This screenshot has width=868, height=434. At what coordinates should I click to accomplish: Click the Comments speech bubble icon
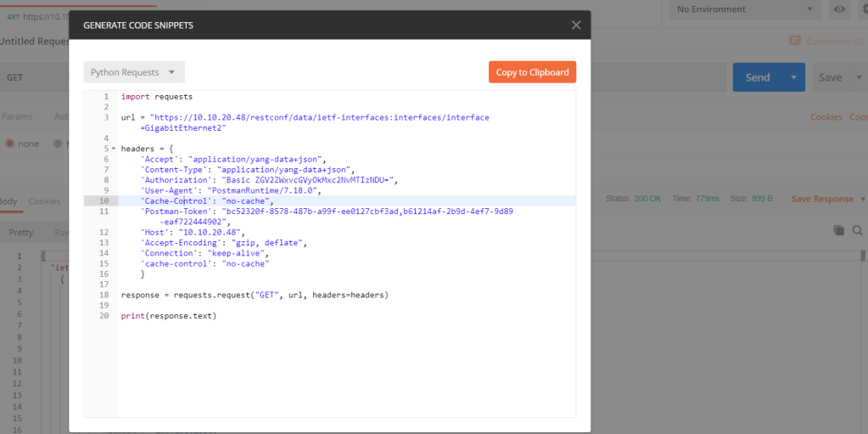tap(795, 42)
